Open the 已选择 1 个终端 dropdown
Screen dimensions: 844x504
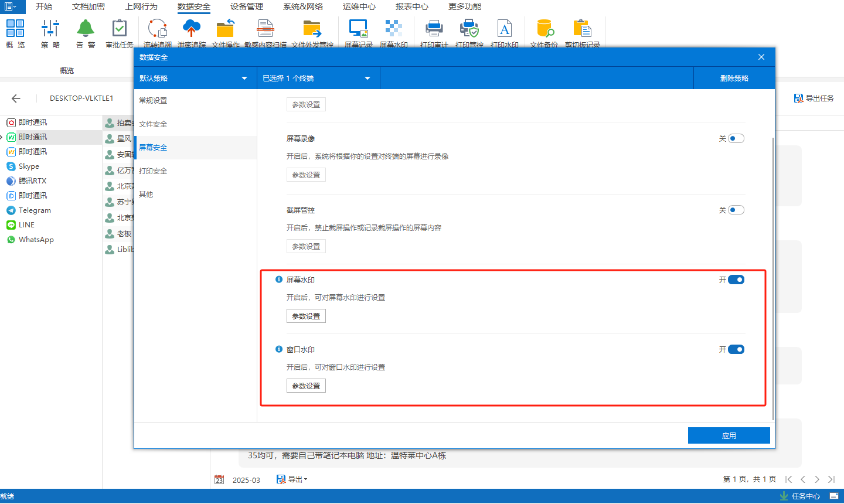click(318, 79)
